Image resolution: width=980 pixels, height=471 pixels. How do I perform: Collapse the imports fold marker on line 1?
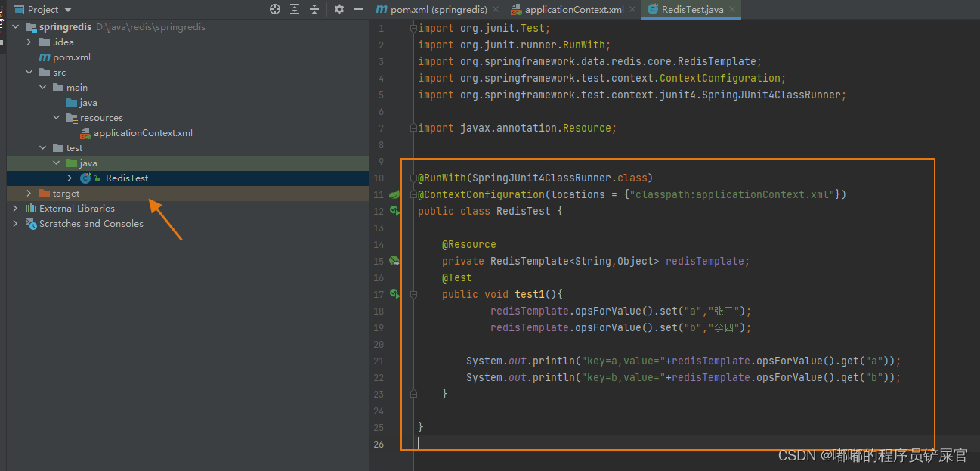click(413, 29)
